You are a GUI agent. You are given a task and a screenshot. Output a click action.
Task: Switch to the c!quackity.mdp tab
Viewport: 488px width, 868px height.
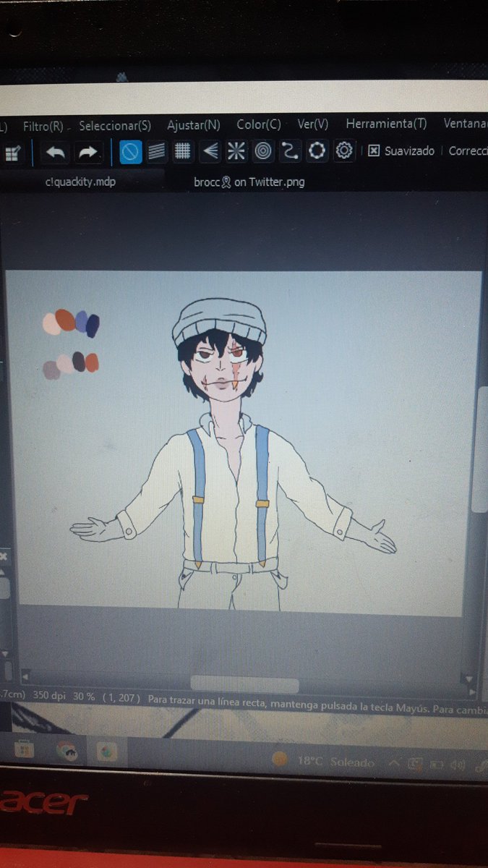pos(80,182)
